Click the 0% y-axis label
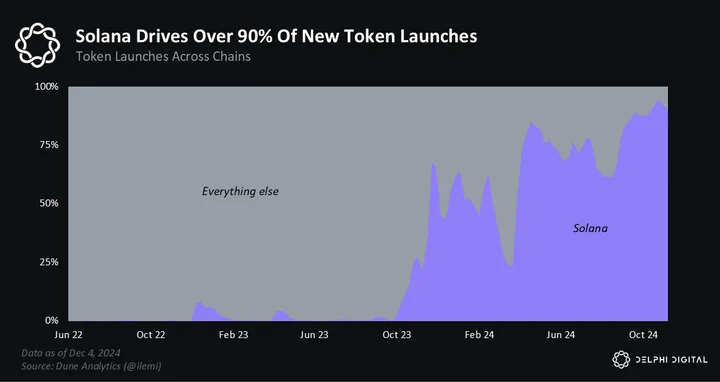720x382 pixels. [x=52, y=320]
